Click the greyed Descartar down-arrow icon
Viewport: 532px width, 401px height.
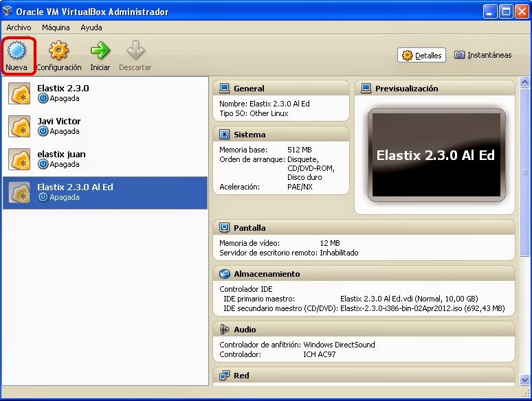coord(135,50)
